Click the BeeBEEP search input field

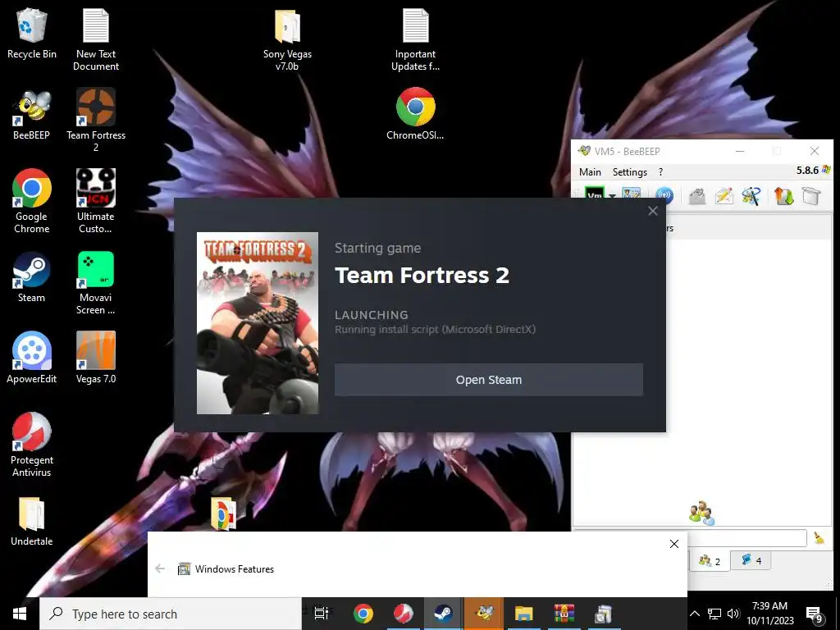(x=746, y=538)
